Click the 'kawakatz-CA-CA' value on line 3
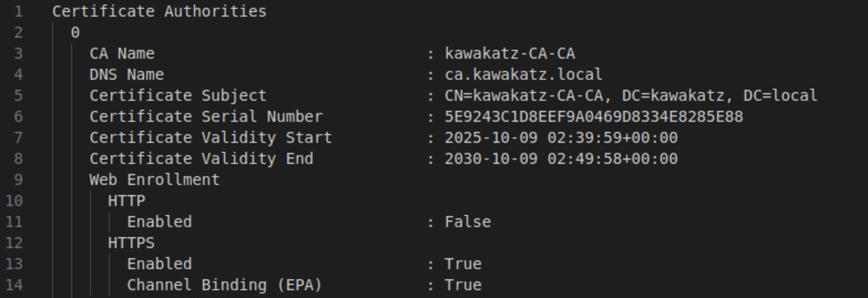The image size is (868, 298). 510,54
